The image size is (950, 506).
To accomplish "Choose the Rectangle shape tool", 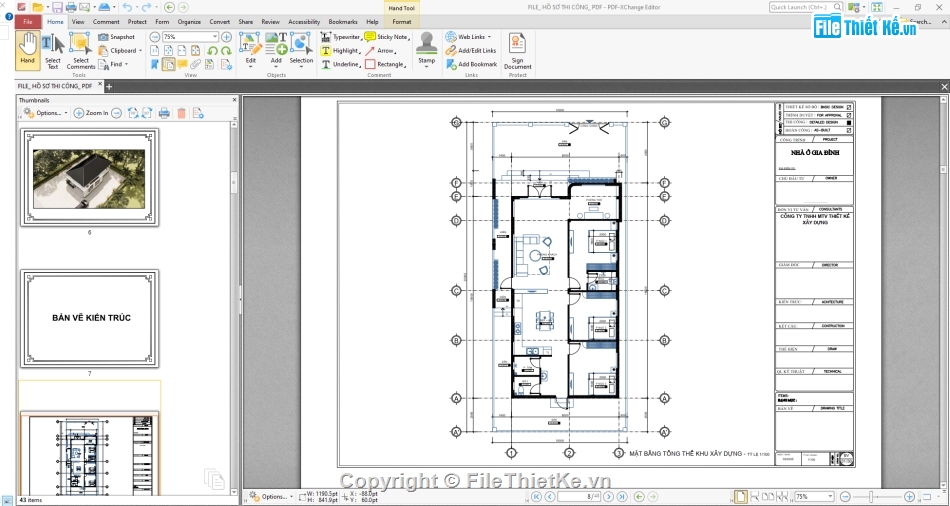I will (x=385, y=64).
